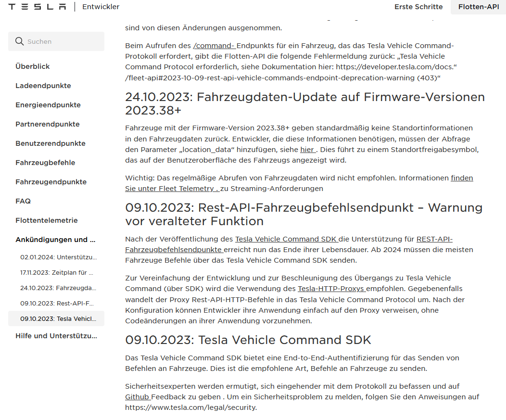The image size is (506, 420).
Task: Open the FAQ section
Action: (23, 201)
